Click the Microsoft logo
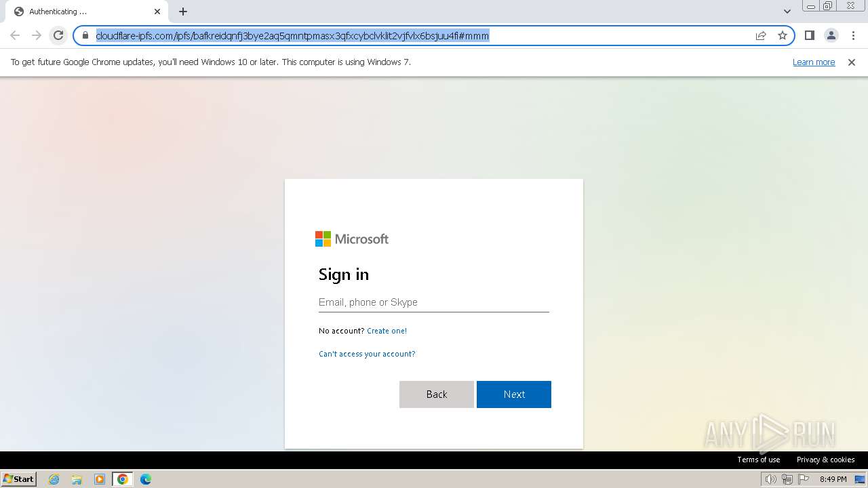868x488 pixels. coord(352,239)
